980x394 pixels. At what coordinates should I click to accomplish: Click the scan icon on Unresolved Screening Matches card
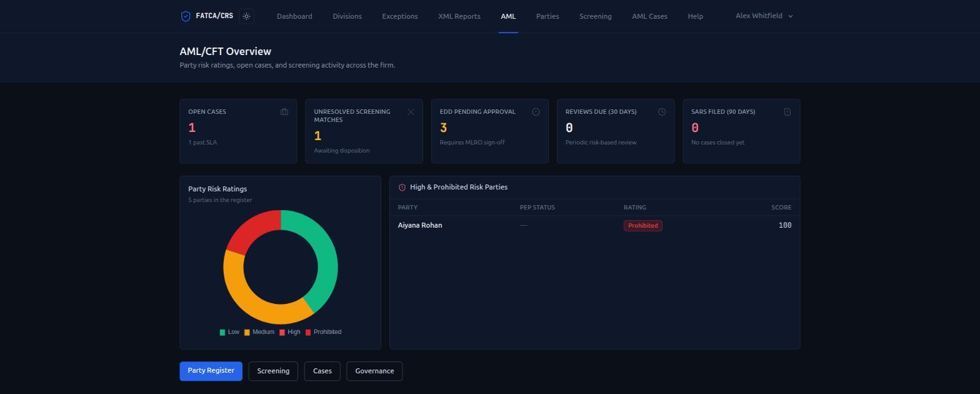411,112
